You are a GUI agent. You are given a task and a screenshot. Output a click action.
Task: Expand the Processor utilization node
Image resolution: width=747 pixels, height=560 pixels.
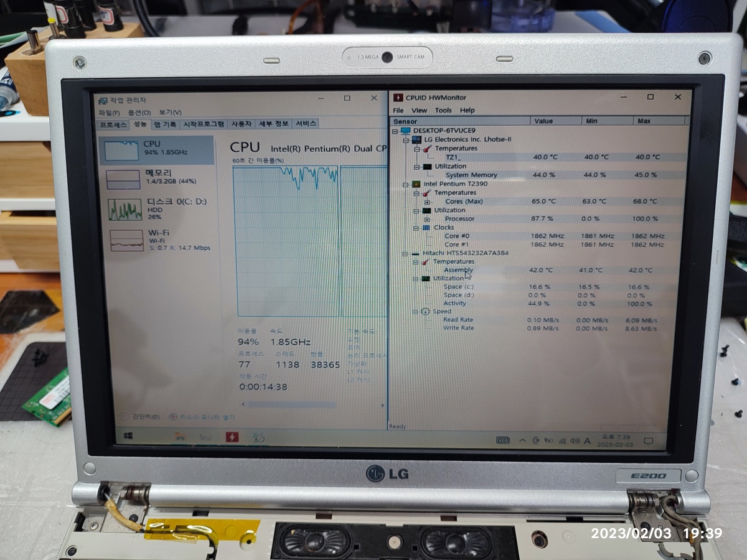[x=427, y=219]
